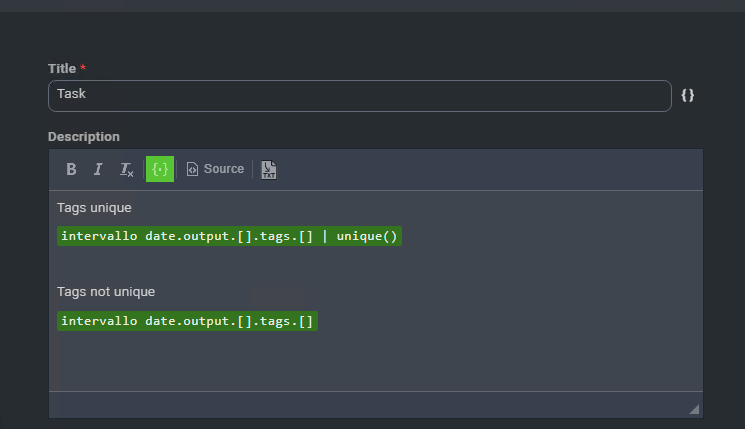This screenshot has width=745, height=429.
Task: Click the curly-braces icon beside Title field
Action: point(688,95)
